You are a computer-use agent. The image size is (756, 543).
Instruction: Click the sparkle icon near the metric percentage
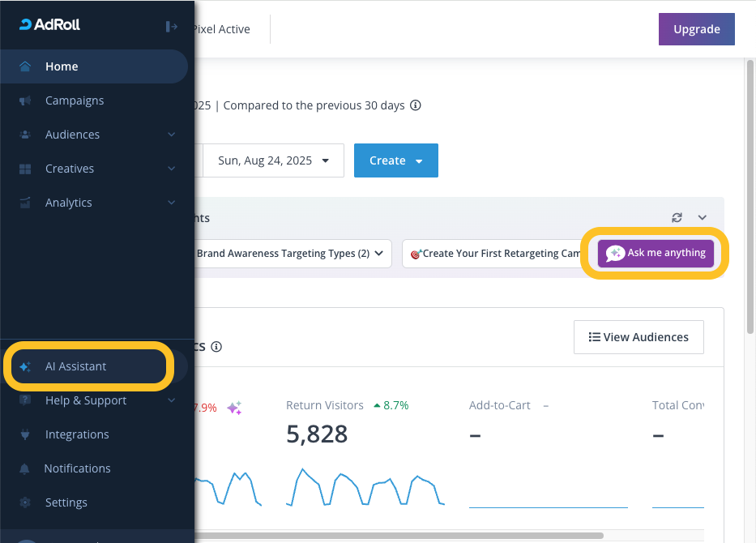234,408
